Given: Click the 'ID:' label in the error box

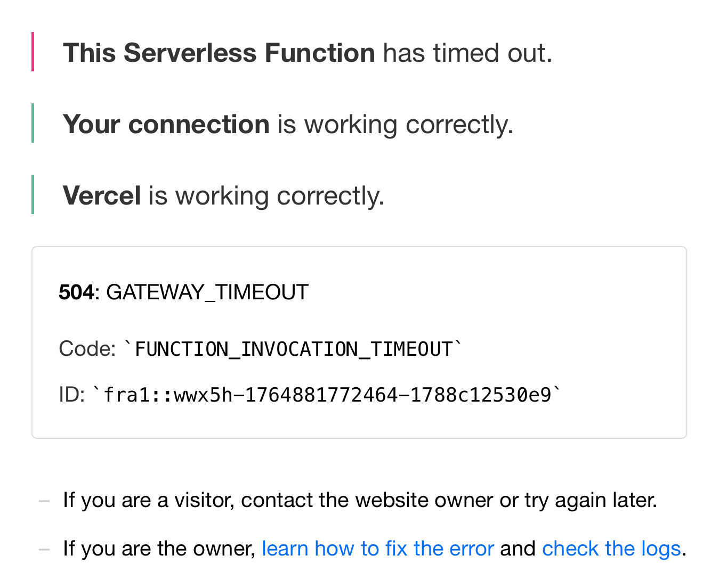Looking at the screenshot, I should tap(71, 395).
